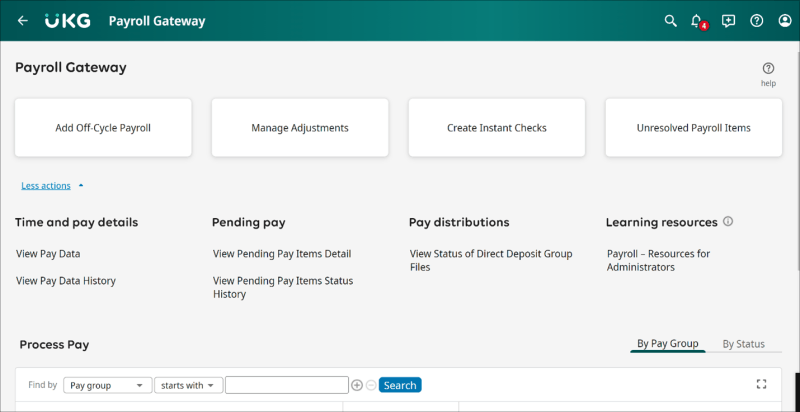The height and width of the screenshot is (412, 800).
Task: Switch to the By Status tab
Action: click(x=743, y=344)
